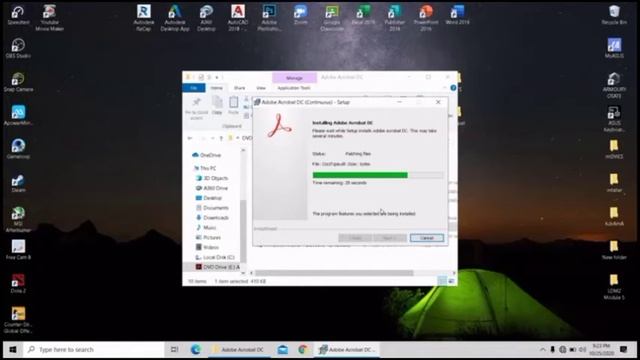Open the Google Classroom desktop icon

(332, 18)
